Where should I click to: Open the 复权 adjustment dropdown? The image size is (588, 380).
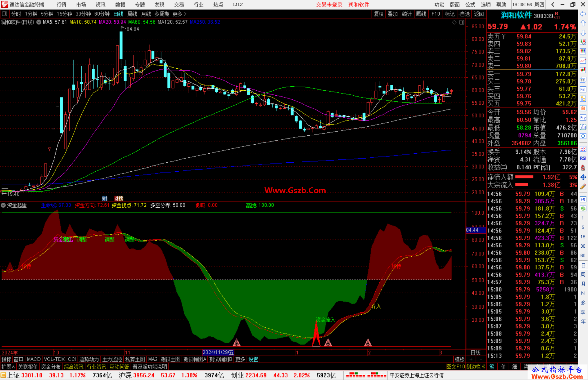[x=379, y=14]
